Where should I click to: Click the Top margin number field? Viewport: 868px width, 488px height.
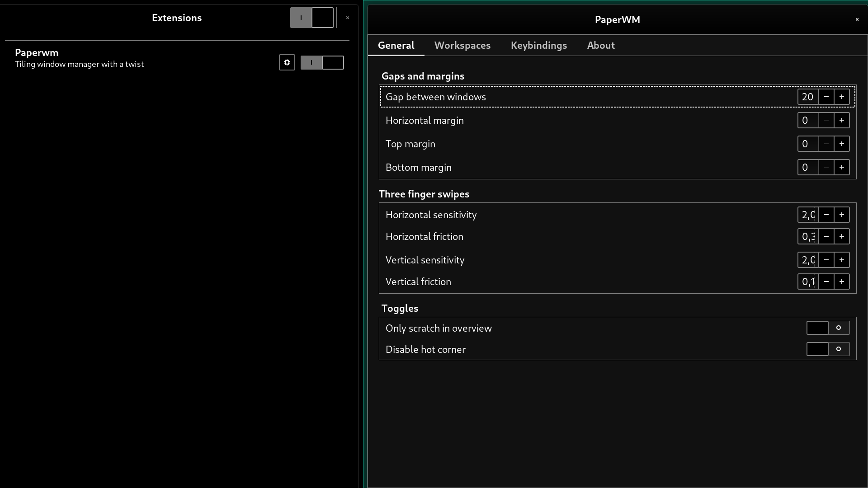click(808, 144)
